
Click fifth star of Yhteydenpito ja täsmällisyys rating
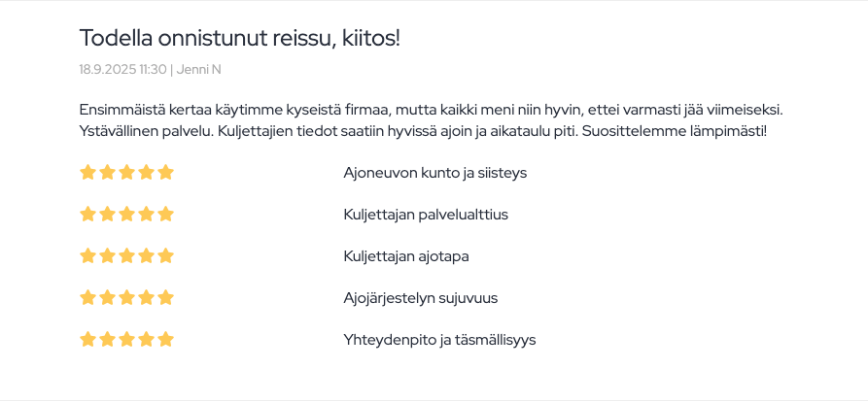click(165, 340)
